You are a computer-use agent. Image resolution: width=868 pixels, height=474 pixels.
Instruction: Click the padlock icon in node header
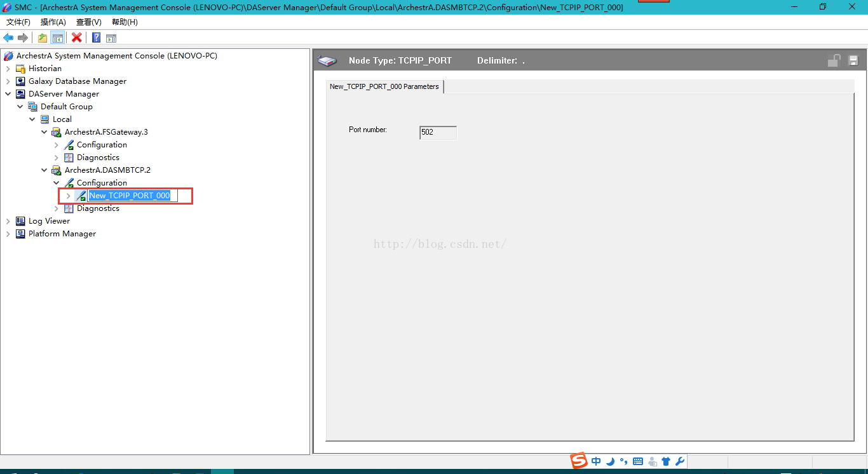coord(834,61)
